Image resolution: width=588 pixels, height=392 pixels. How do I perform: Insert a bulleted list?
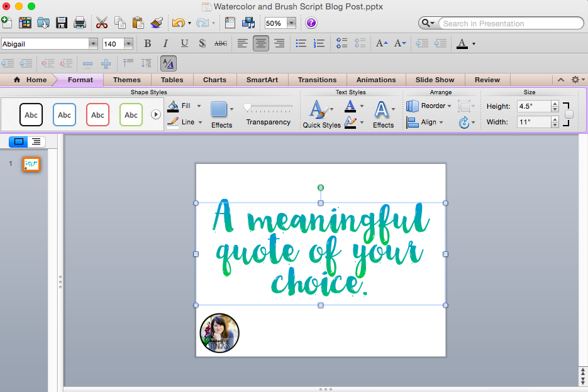coord(301,43)
